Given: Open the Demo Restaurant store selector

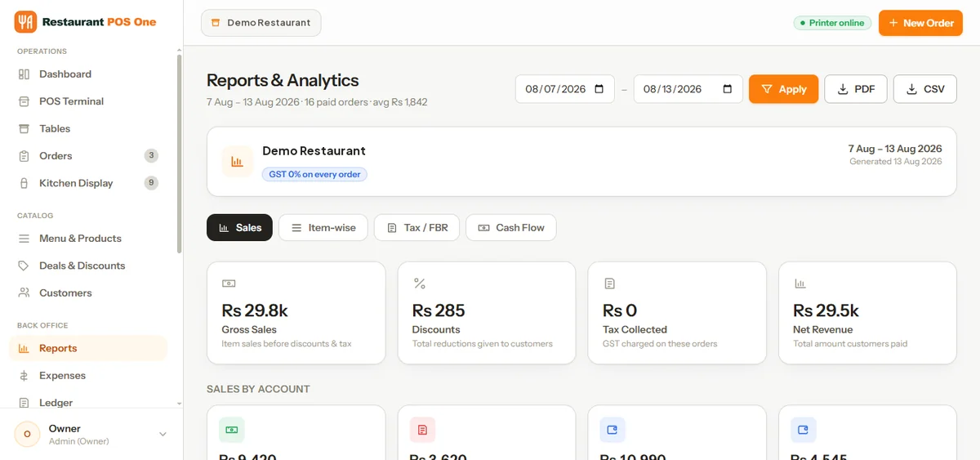Looking at the screenshot, I should [x=261, y=23].
